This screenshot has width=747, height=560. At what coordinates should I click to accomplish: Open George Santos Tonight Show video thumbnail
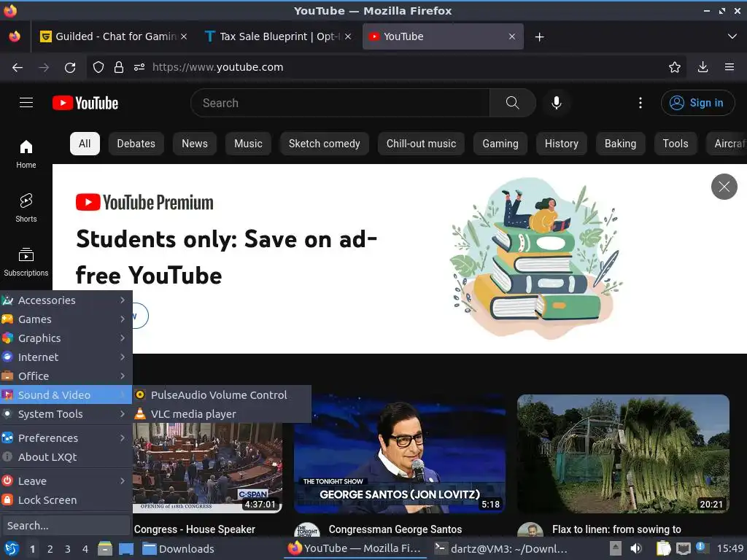point(399,454)
